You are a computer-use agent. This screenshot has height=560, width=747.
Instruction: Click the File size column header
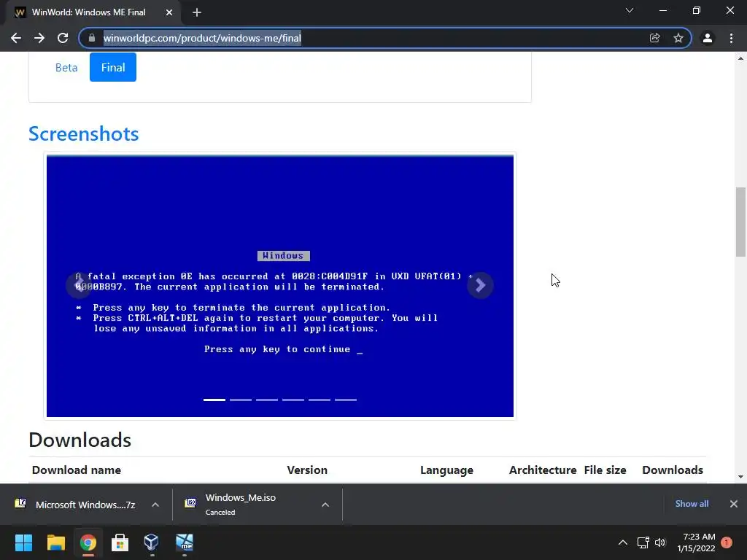605,470
